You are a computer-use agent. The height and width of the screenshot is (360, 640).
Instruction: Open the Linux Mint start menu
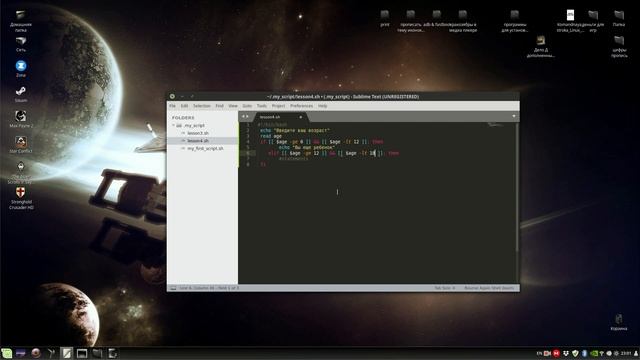tap(7, 353)
